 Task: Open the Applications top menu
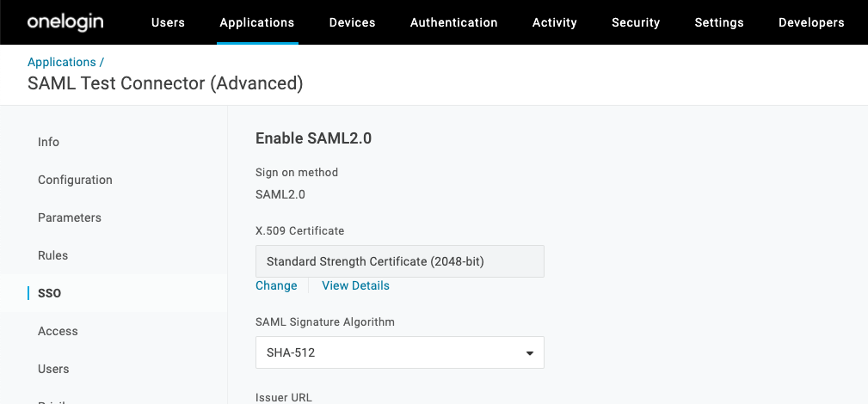tap(256, 23)
